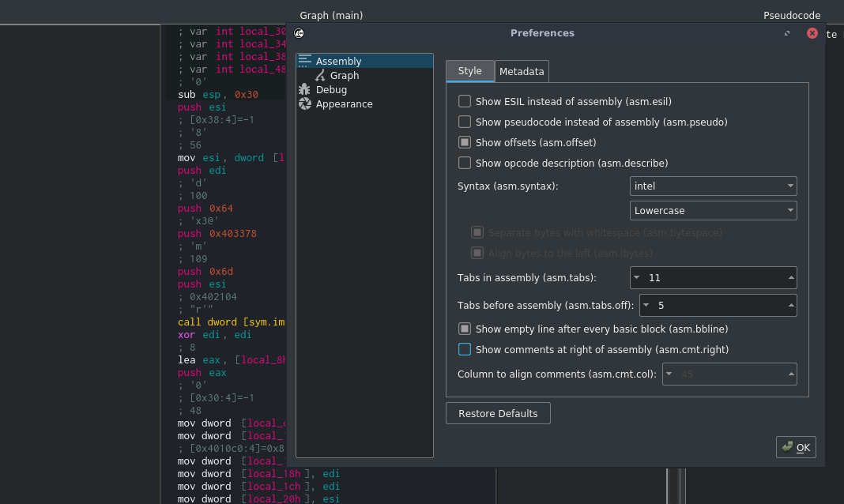
Task: Enable Show ESIL instead of assembly
Action: tap(464, 101)
